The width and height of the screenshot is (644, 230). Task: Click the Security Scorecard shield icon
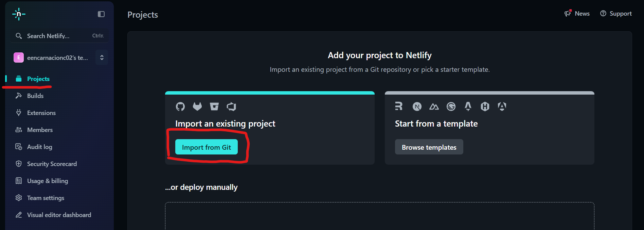(x=19, y=164)
